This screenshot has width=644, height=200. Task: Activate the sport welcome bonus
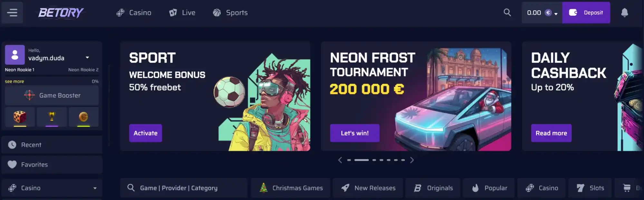[146, 133]
